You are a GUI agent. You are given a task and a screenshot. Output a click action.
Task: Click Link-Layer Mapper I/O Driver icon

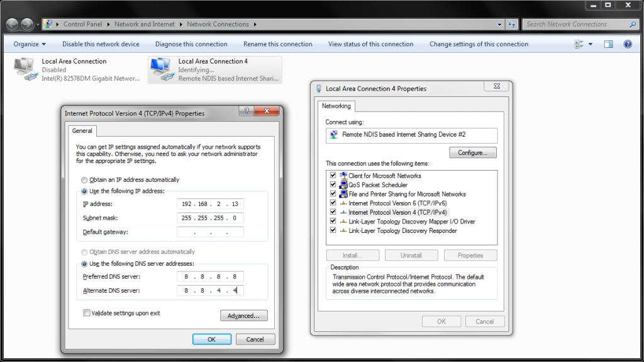coord(343,222)
